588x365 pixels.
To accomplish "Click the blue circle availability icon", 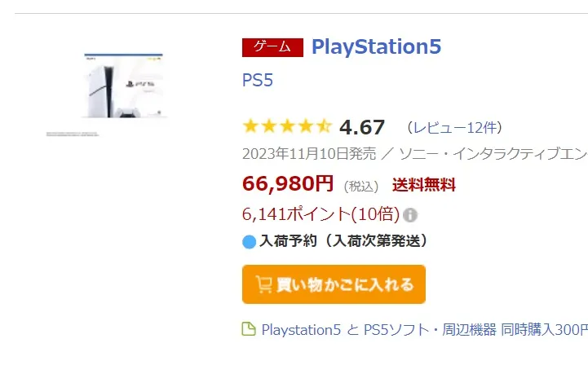I will pos(250,241).
